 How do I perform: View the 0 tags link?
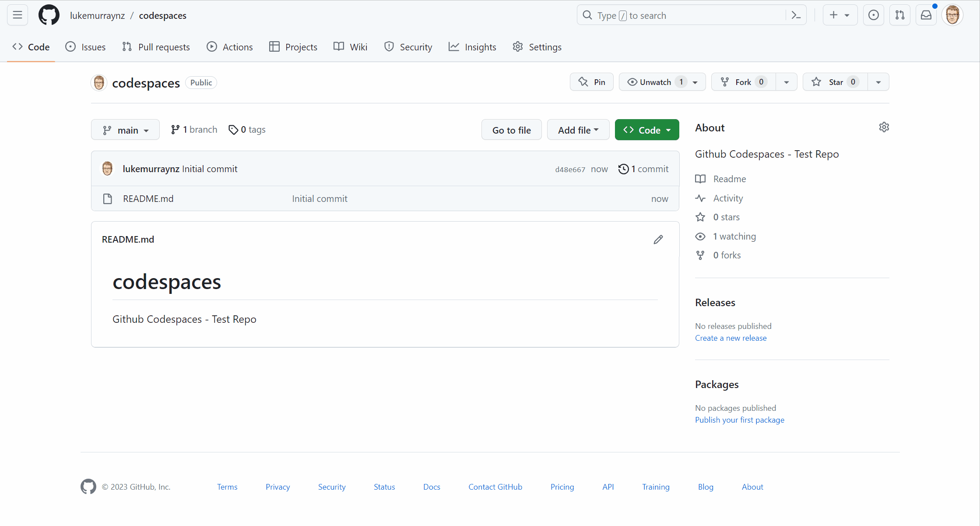pos(247,130)
